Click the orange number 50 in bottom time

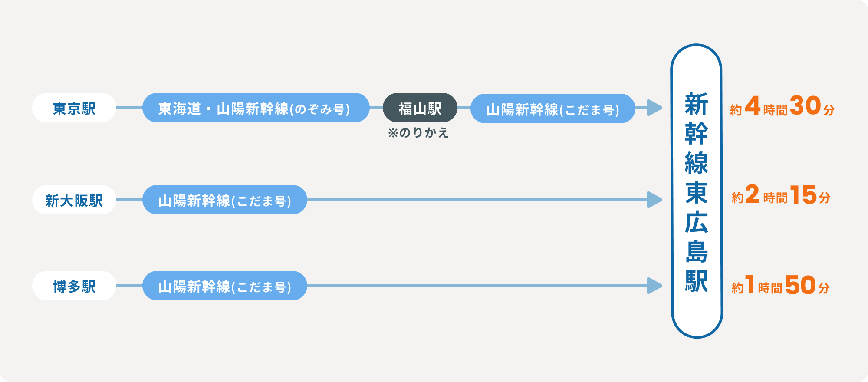(x=801, y=285)
